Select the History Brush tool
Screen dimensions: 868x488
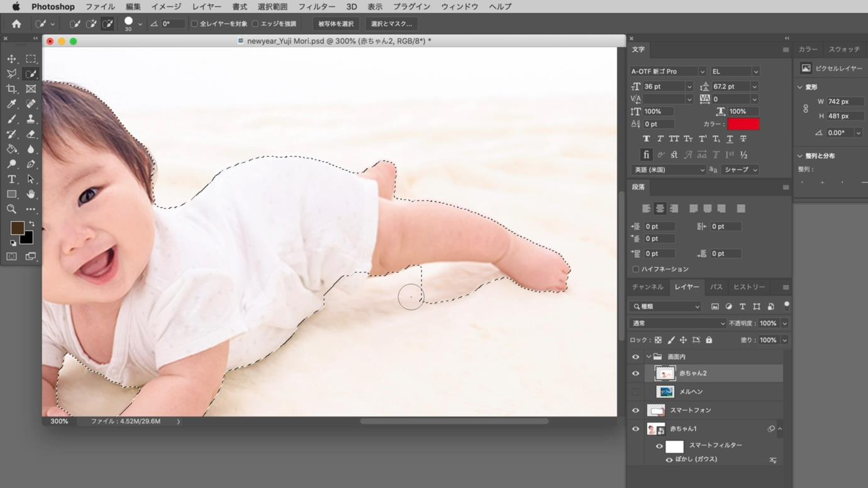pos(12,134)
